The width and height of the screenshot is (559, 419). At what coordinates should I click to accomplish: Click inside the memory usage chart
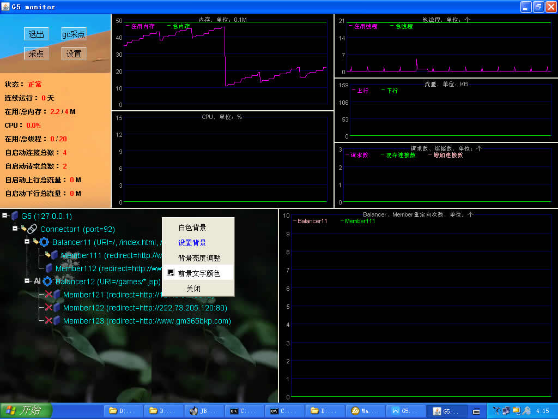(x=225, y=63)
